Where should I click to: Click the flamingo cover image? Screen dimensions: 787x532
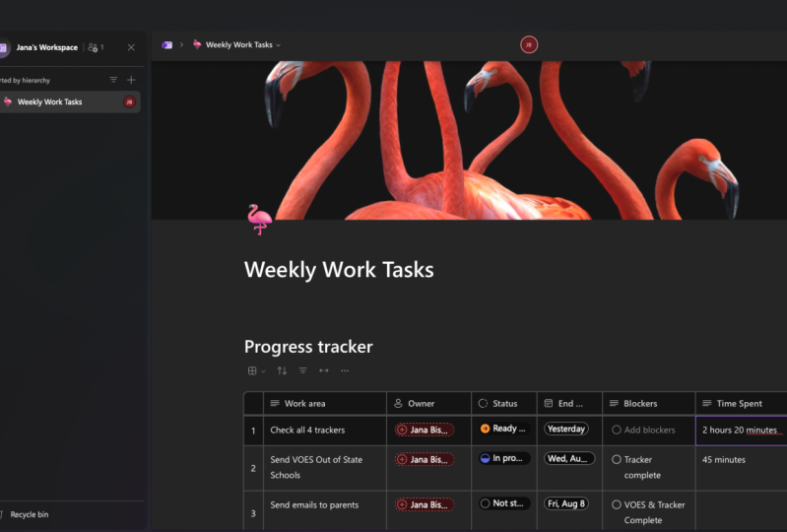tap(469, 141)
